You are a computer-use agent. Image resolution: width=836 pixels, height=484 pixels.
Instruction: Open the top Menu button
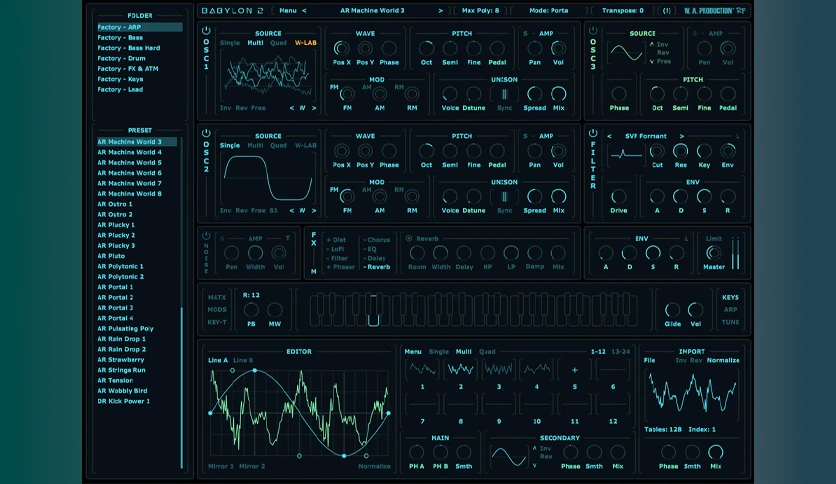coord(288,11)
